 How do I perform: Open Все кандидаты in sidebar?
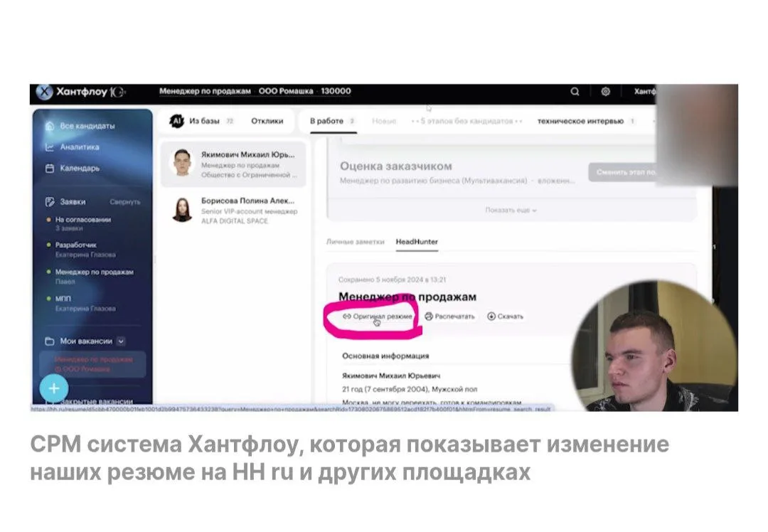click(x=87, y=126)
